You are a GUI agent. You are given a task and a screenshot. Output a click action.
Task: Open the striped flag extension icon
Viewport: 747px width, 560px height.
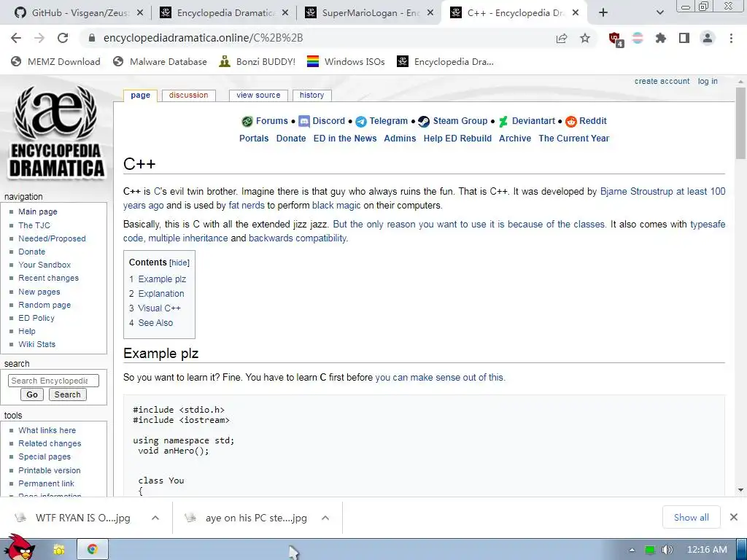click(x=638, y=38)
